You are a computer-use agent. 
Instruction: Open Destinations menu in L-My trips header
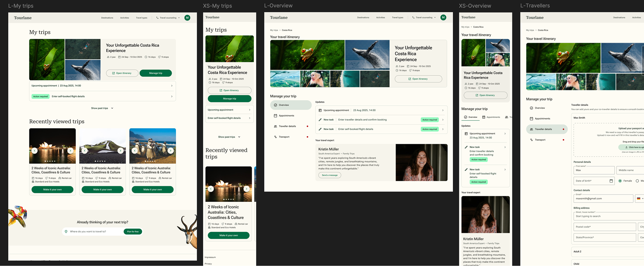(x=107, y=18)
